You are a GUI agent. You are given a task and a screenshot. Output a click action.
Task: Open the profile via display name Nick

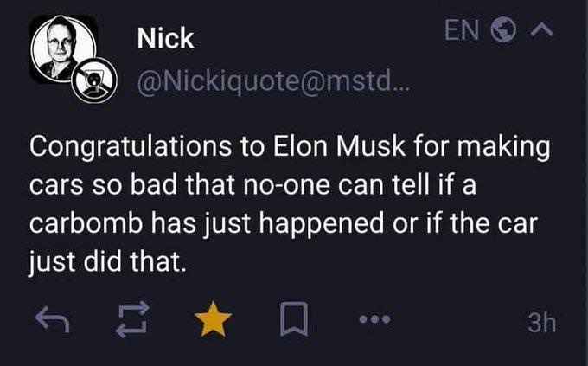(x=165, y=39)
